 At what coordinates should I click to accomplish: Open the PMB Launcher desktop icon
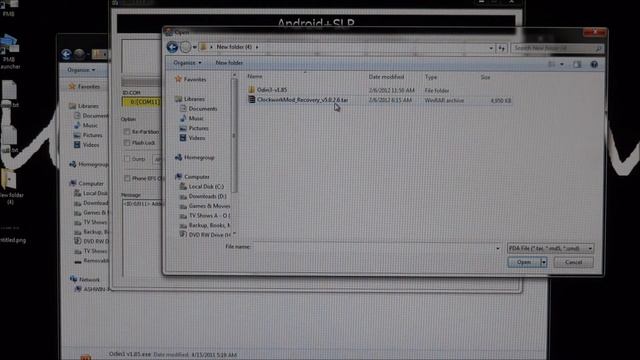(9, 51)
